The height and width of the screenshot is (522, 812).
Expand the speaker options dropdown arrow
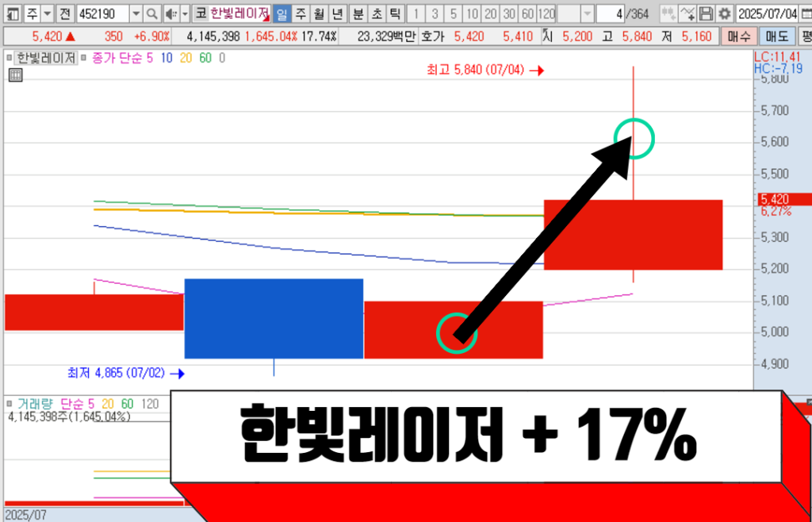coord(185,13)
